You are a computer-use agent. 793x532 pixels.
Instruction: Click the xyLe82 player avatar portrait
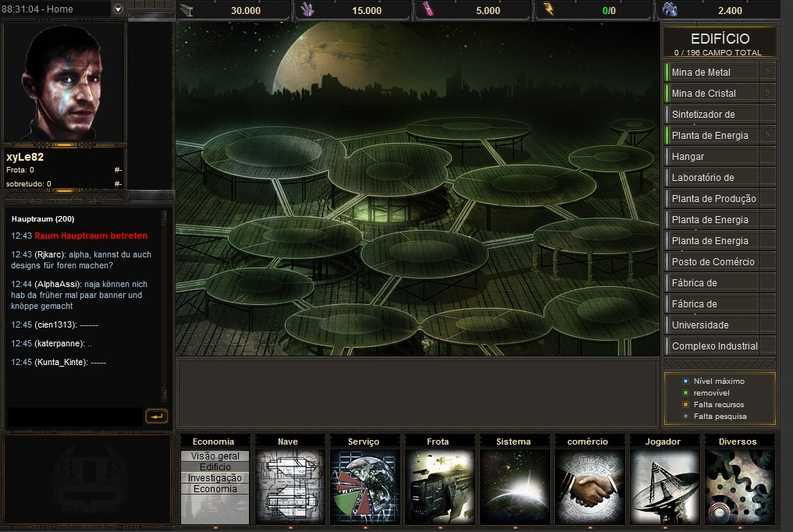(x=64, y=83)
